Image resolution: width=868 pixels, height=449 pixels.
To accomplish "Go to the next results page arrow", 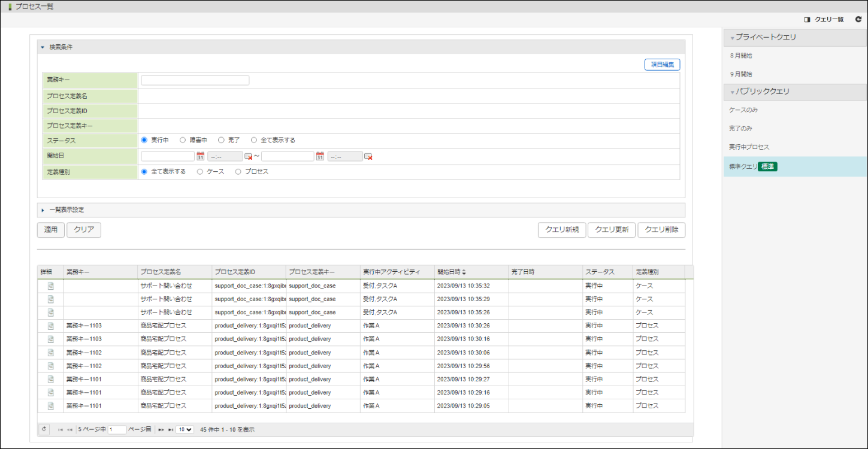I will (161, 430).
